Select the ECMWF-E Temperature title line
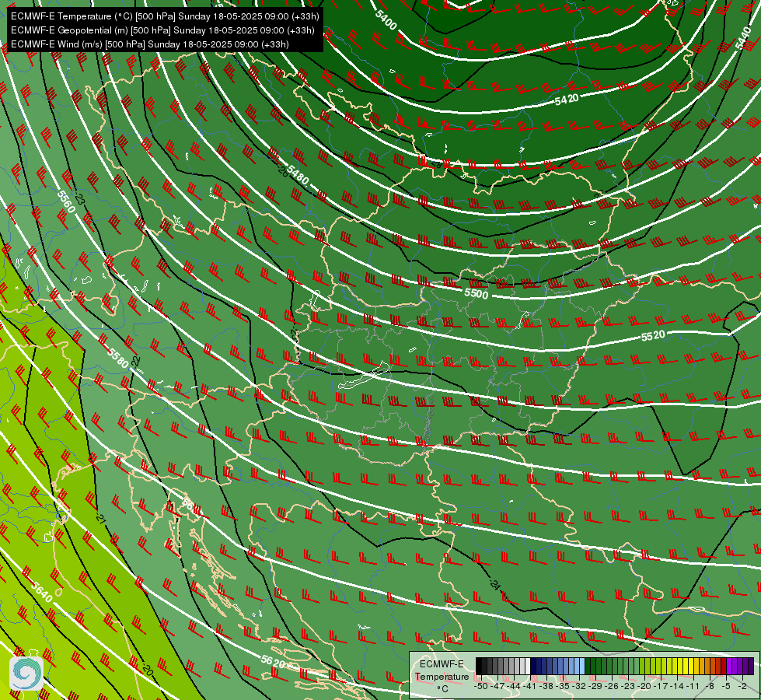The height and width of the screenshot is (700, 761). pyautogui.click(x=165, y=16)
